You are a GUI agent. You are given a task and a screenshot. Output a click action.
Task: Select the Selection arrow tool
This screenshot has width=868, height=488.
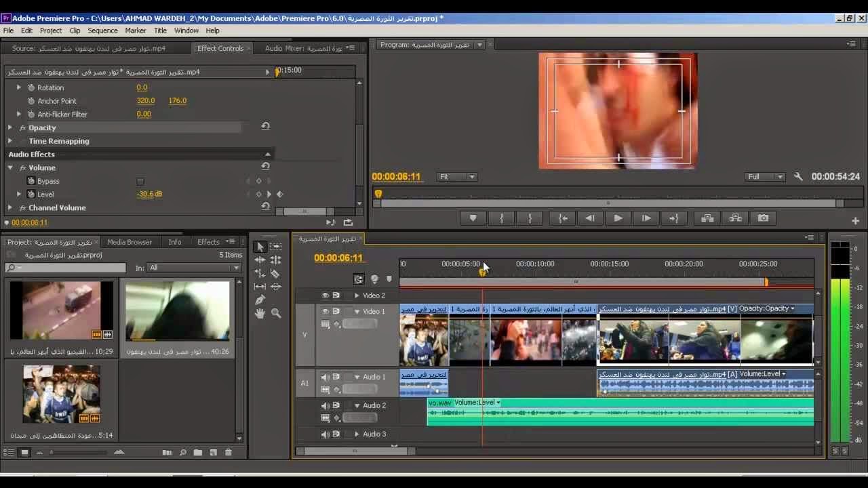pos(260,247)
